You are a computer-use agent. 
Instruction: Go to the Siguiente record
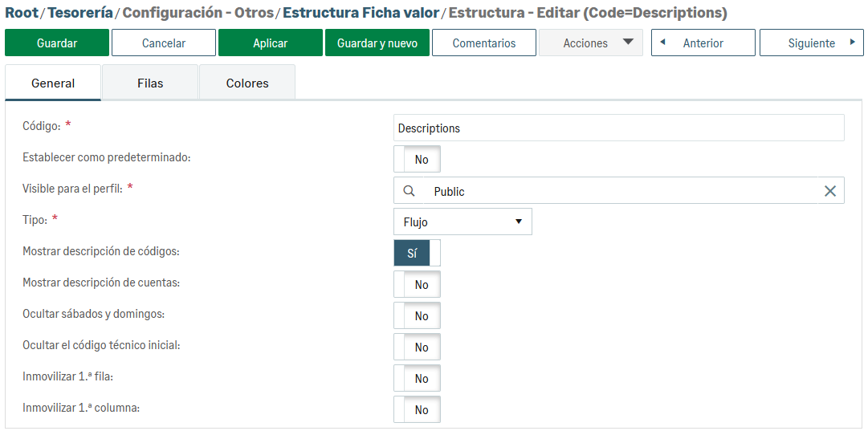pos(811,43)
